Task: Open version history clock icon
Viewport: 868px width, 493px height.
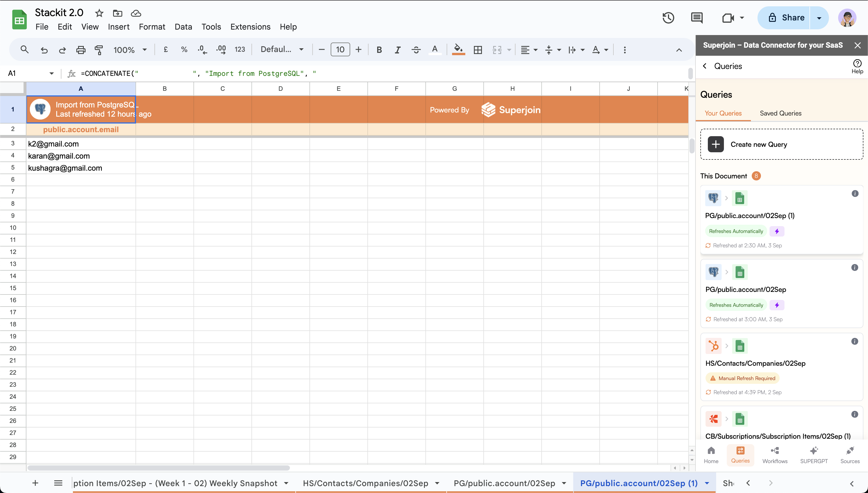Action: [668, 18]
